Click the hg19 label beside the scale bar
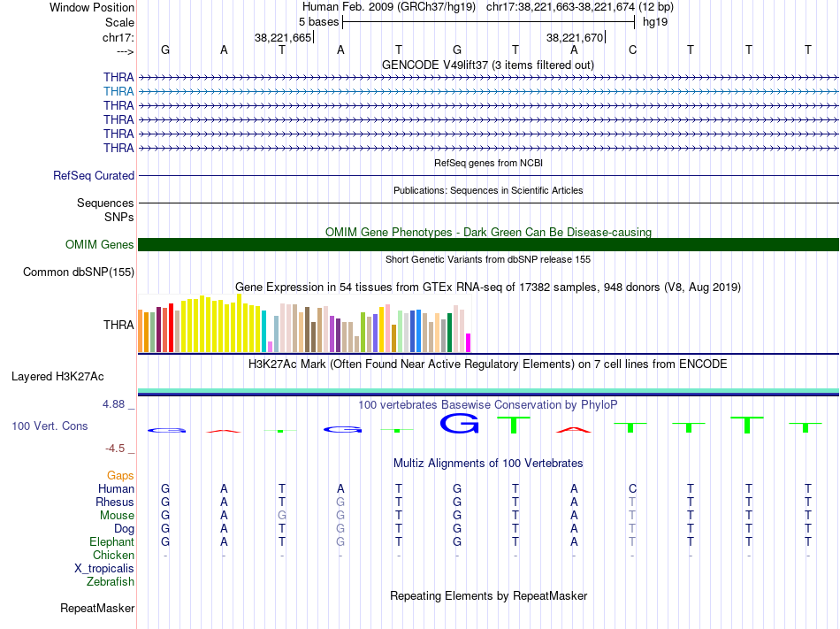This screenshot has width=840, height=629. click(655, 22)
